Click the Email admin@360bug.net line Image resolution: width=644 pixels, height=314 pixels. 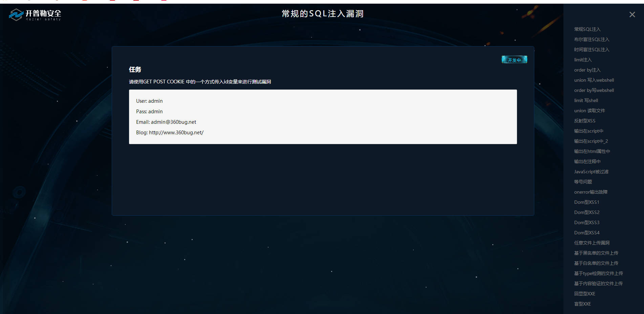pos(166,122)
